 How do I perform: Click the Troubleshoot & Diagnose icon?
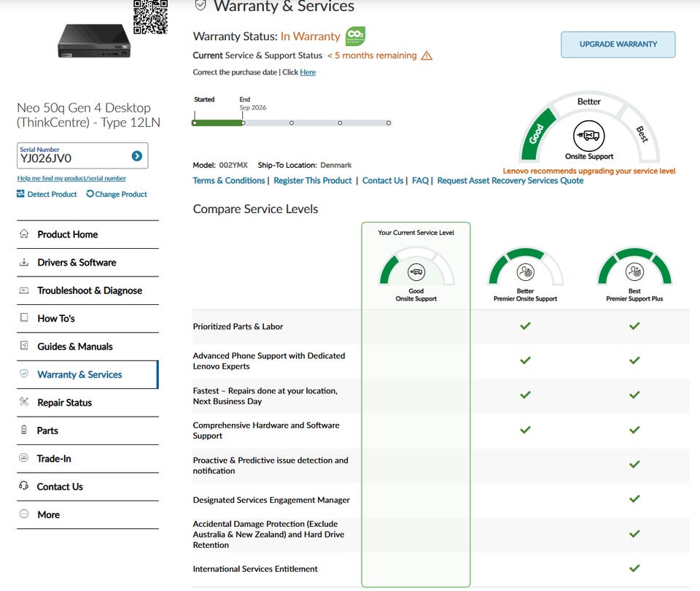point(24,290)
